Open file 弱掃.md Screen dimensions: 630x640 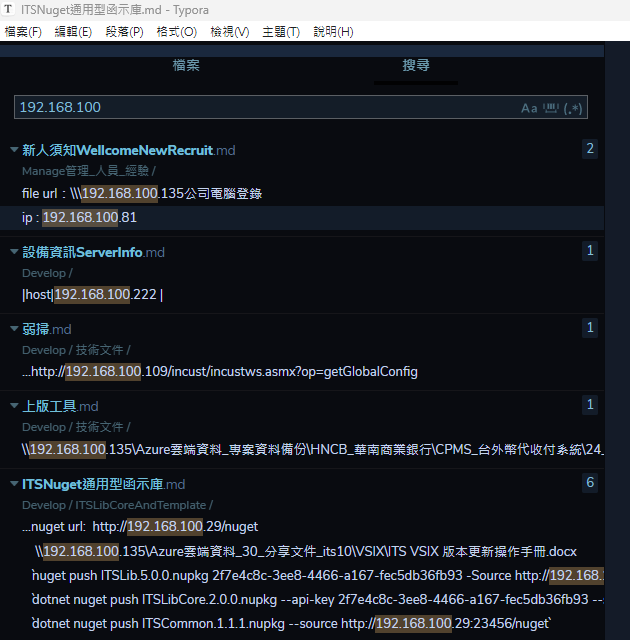[47, 329]
